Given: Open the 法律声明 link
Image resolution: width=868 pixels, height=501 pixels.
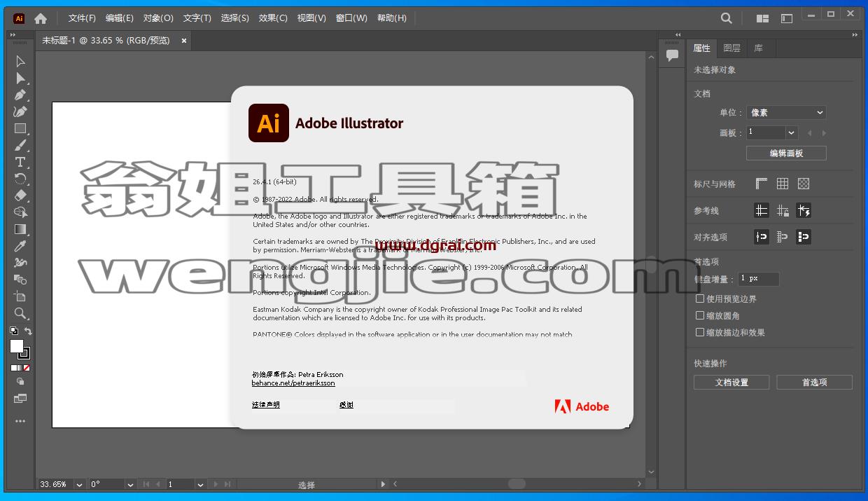Looking at the screenshot, I should 266,405.
